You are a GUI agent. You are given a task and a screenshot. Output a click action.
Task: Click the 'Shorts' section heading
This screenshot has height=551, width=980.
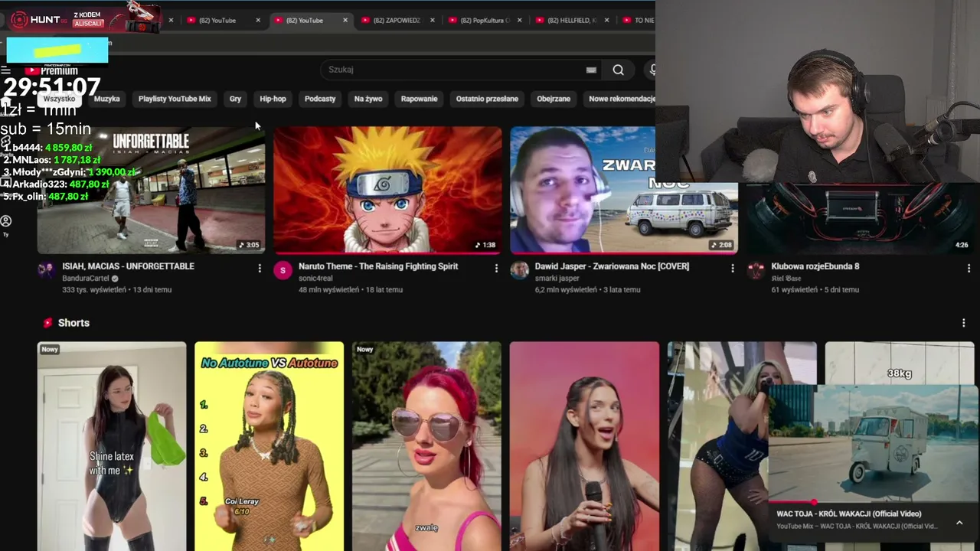(73, 323)
